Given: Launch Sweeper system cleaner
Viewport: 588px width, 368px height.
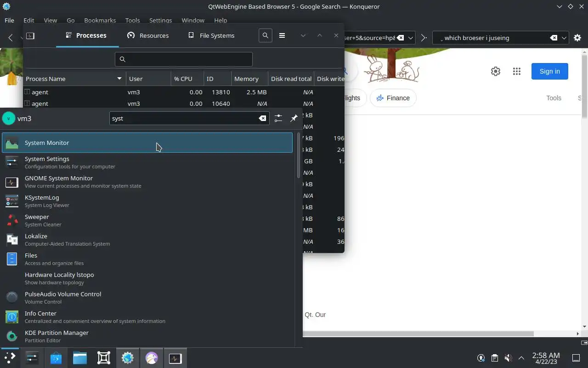Looking at the screenshot, I should tap(147, 220).
